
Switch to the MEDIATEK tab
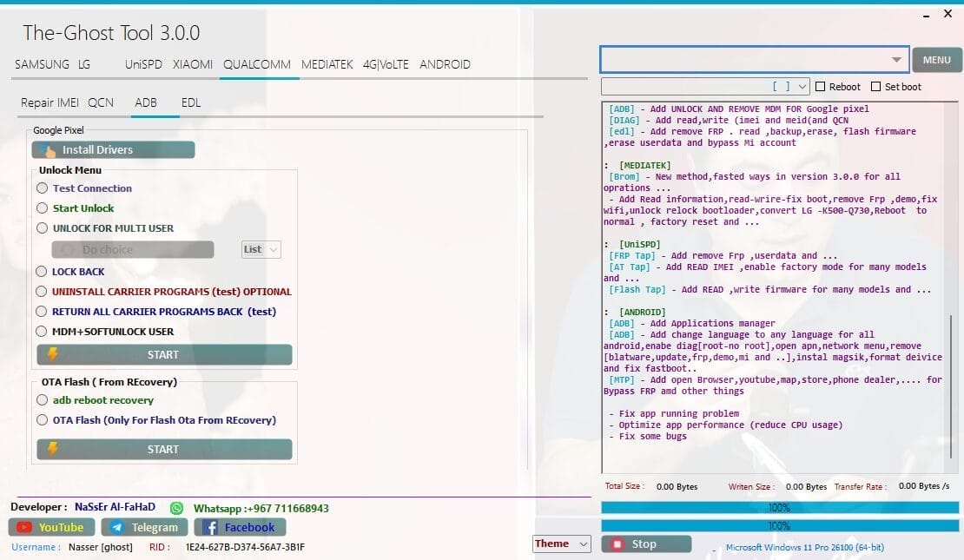tap(327, 64)
